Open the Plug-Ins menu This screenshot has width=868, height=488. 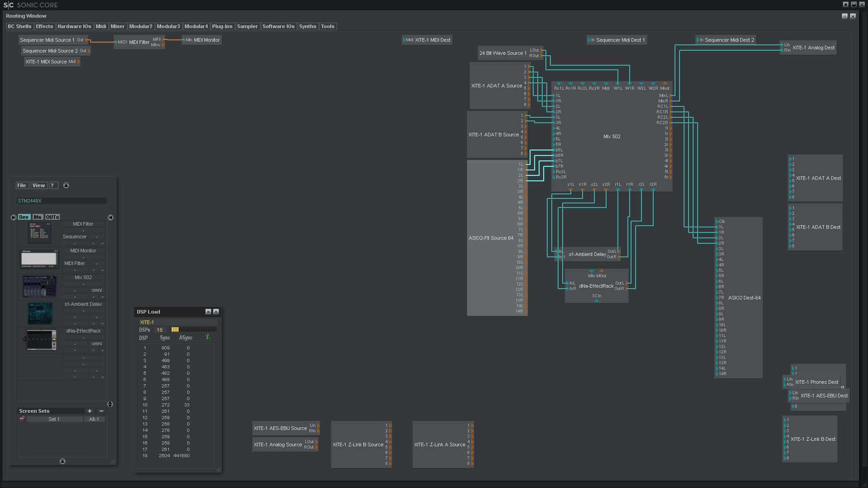pos(222,26)
